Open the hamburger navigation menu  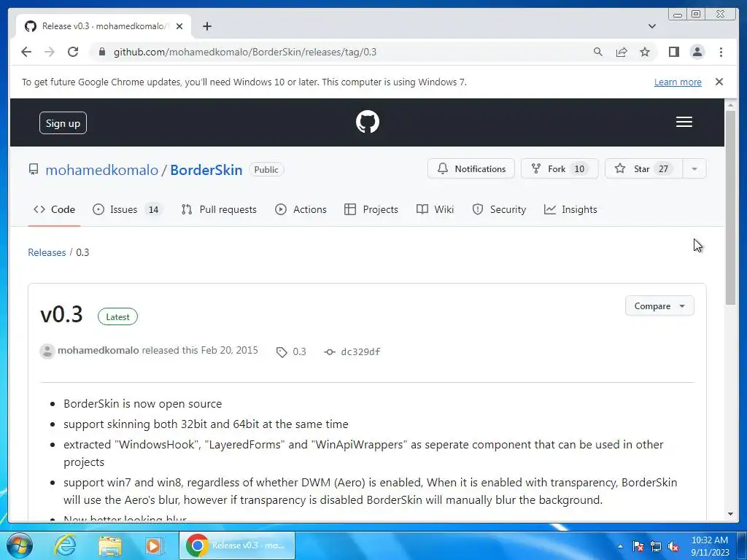tap(684, 122)
